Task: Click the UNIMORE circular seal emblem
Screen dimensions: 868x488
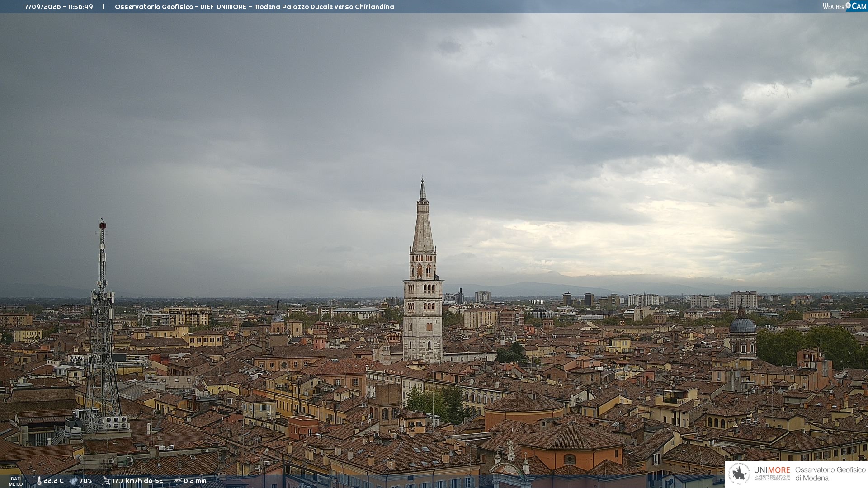Action: pyautogui.click(x=740, y=474)
